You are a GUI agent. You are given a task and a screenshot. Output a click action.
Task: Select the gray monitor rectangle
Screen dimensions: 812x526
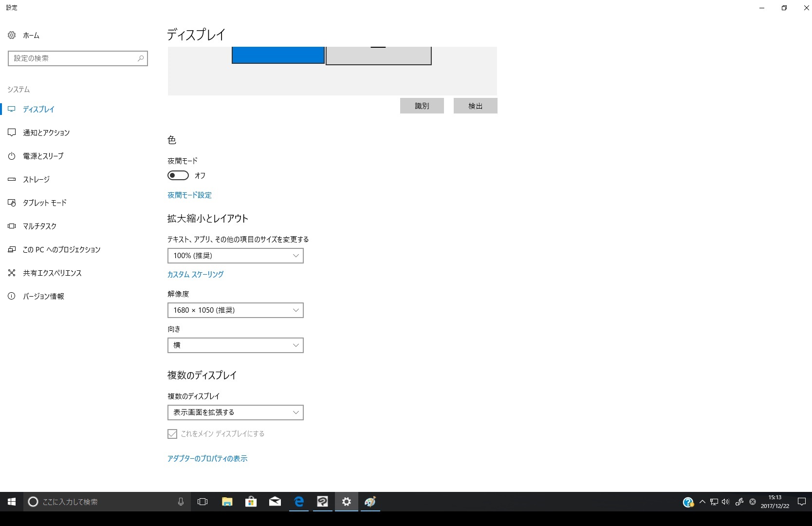[378, 56]
